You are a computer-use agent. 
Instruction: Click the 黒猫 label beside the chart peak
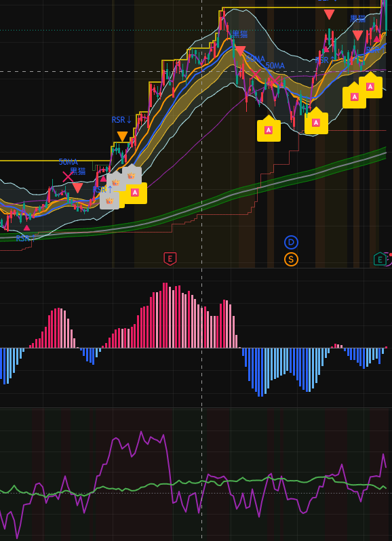pos(240,34)
